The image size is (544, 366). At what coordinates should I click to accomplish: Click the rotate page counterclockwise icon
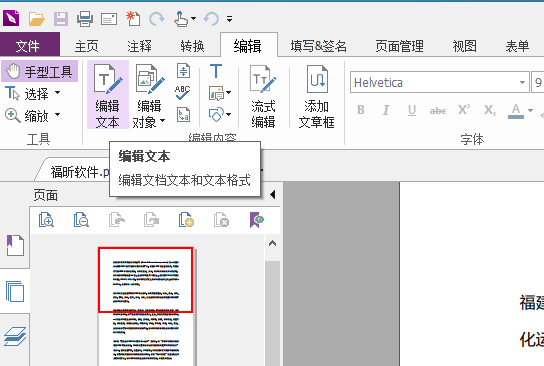[117, 219]
